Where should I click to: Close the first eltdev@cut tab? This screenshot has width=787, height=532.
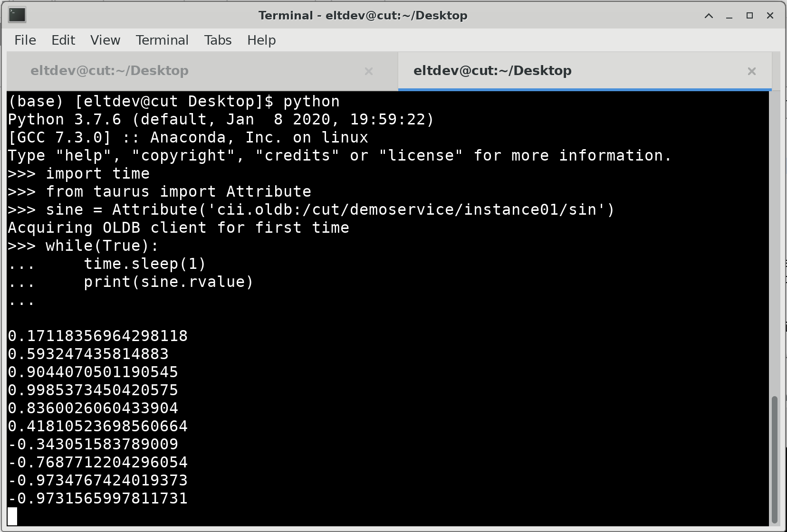coord(368,71)
